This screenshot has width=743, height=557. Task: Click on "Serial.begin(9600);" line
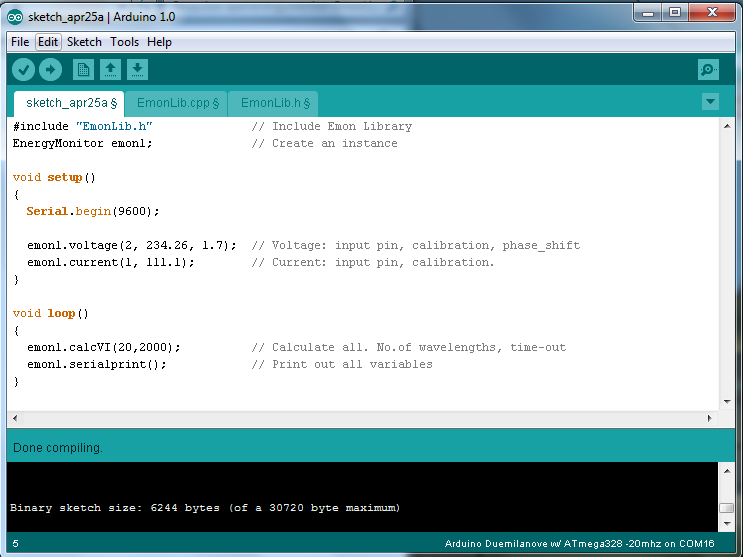pos(93,211)
